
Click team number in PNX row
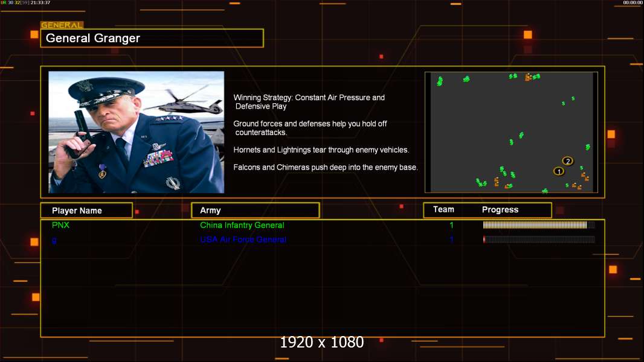coord(451,225)
